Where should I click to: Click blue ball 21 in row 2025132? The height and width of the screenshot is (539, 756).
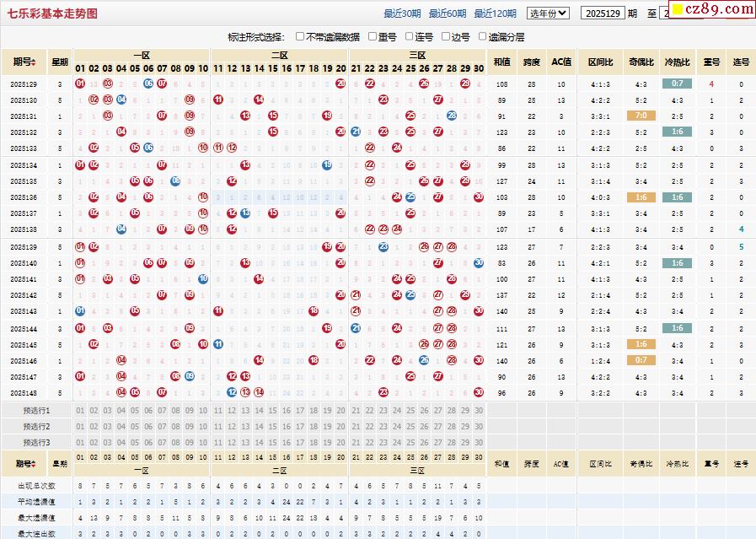tap(356, 132)
